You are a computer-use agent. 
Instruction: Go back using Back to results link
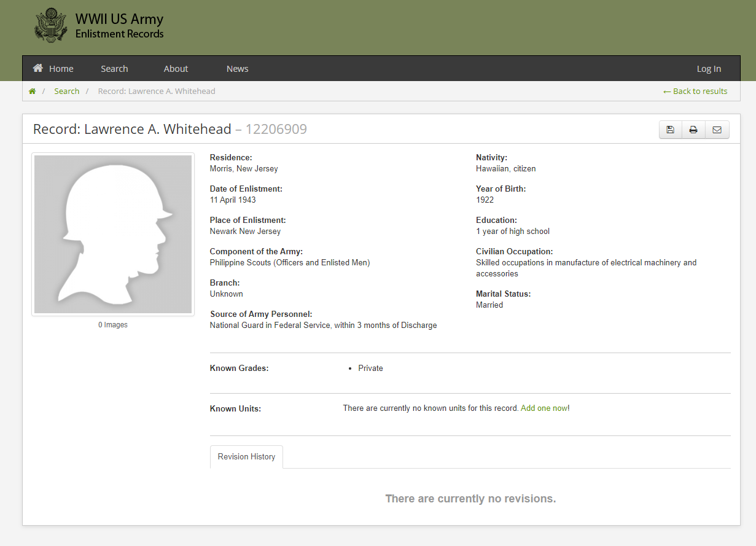tap(695, 92)
